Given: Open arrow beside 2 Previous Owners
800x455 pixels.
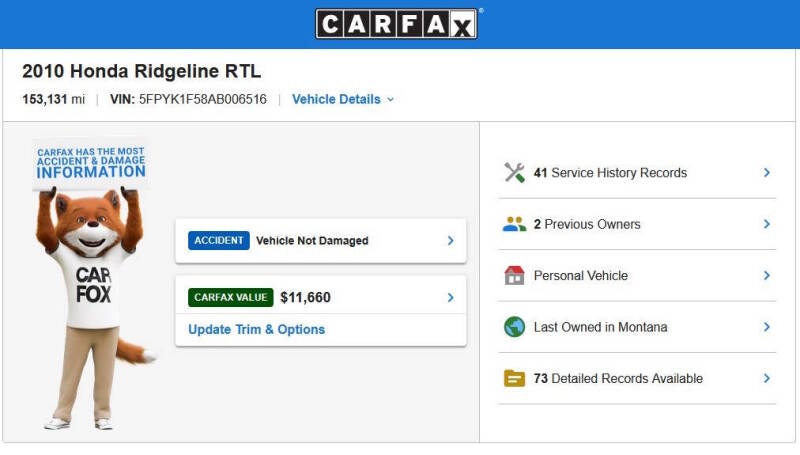Looking at the screenshot, I should point(766,224).
